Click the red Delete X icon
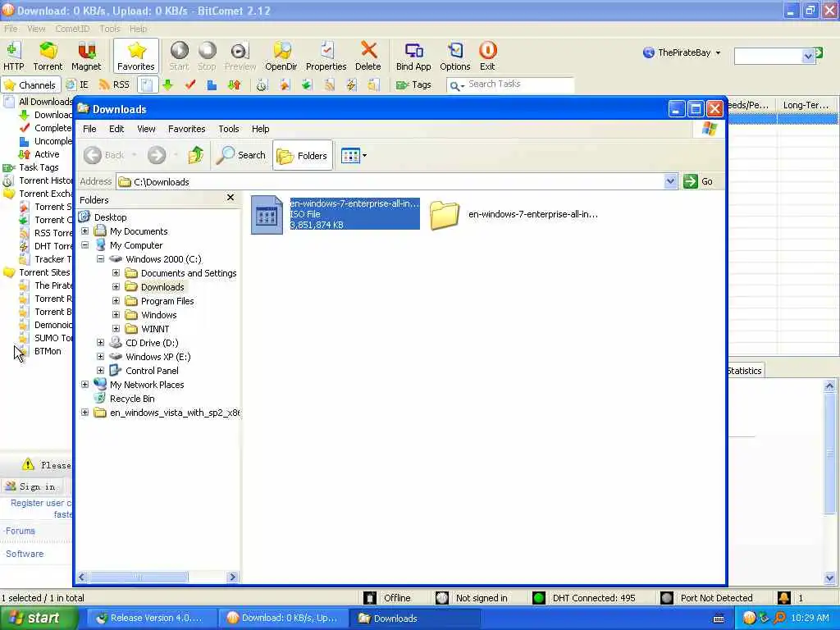 pos(368,56)
